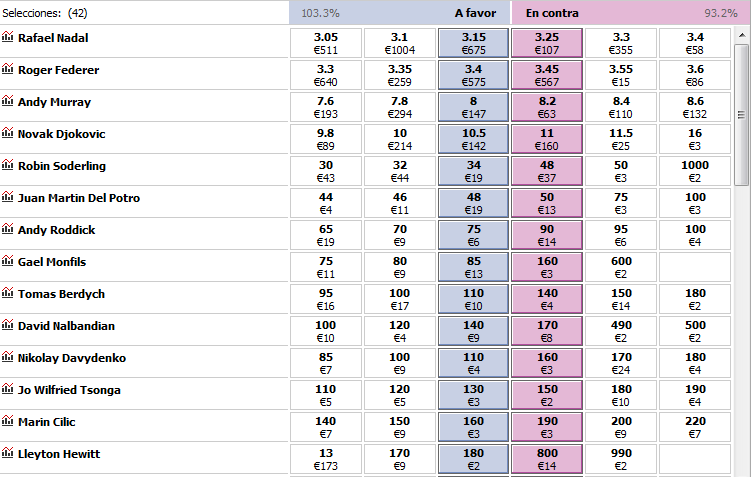Click graph icon next to Marin Cilic
Viewport: 751px width, 477px height.
[x=8, y=422]
